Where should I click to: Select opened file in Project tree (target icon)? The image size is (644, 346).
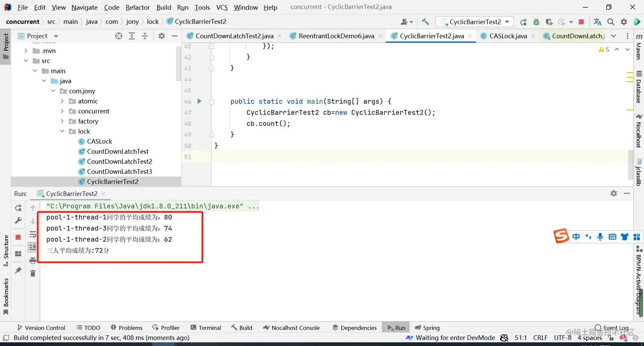(119, 36)
